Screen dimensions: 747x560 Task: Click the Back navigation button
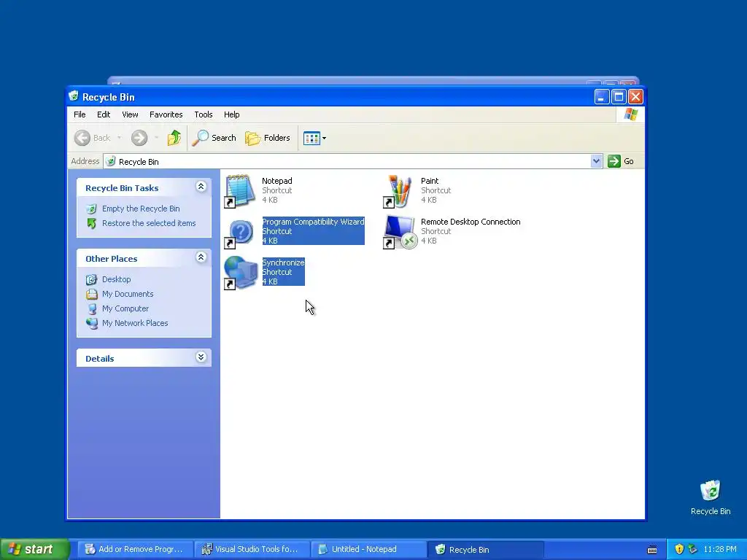[x=93, y=138]
